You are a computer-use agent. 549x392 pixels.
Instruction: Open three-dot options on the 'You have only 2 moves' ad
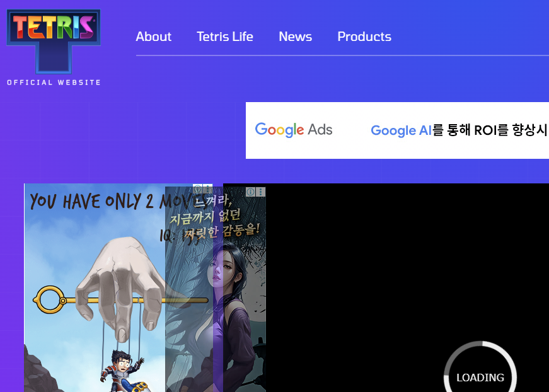coord(207,189)
